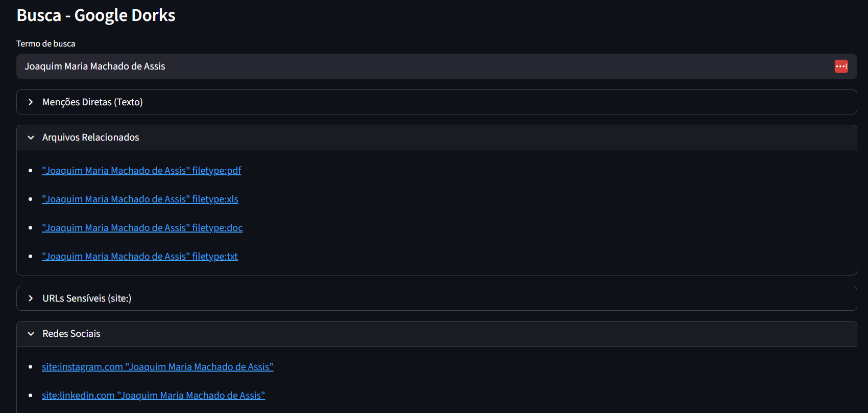Focus the Termo de busca input field
Screen dimensions: 868x413
tap(408, 66)
